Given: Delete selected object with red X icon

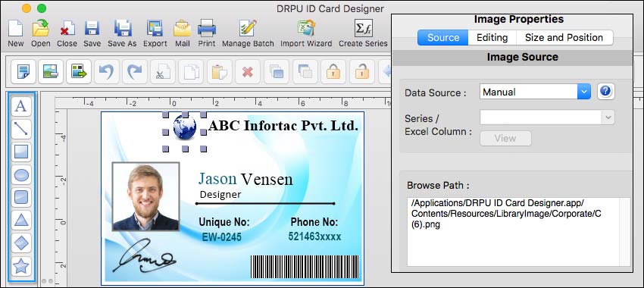Looking at the screenshot, I should pos(248,72).
